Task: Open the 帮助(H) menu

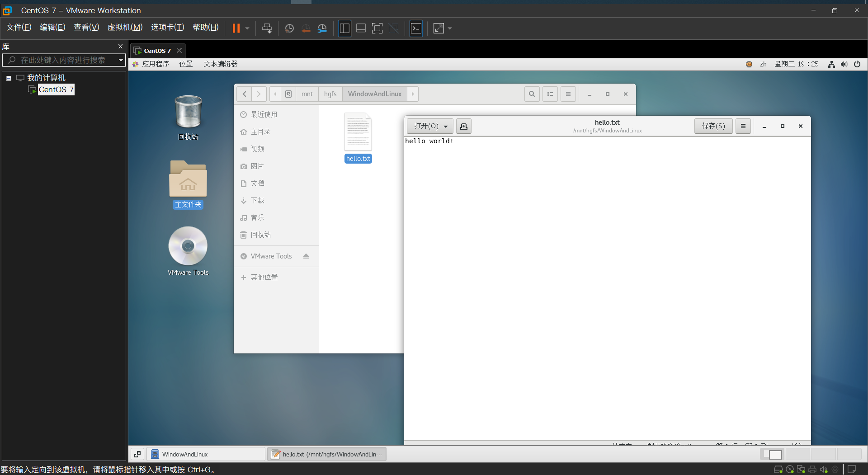Action: click(x=206, y=28)
